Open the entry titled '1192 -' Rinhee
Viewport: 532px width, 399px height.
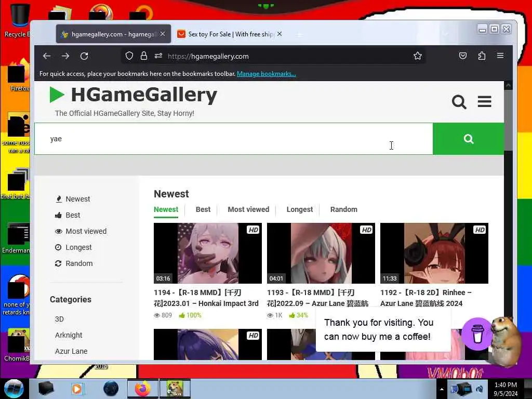click(426, 298)
